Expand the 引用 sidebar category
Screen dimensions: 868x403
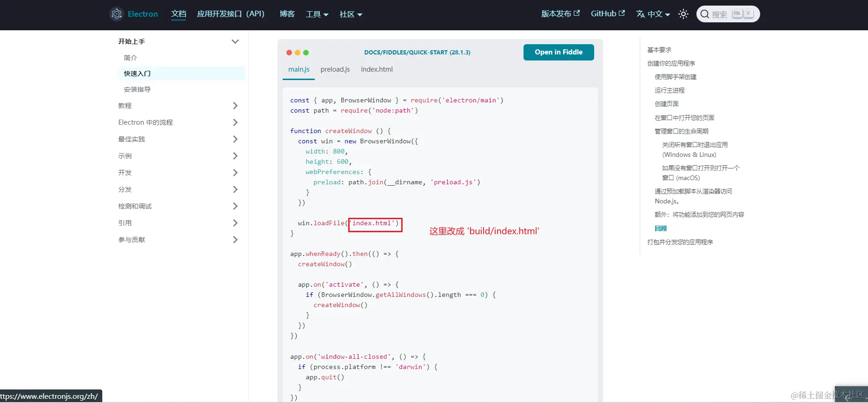[235, 223]
